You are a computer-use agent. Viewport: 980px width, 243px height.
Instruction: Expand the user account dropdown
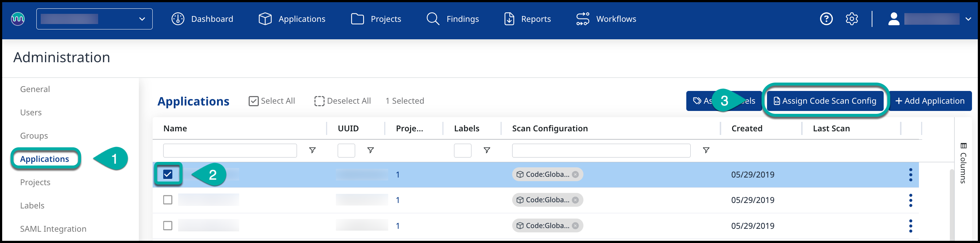coord(968,19)
